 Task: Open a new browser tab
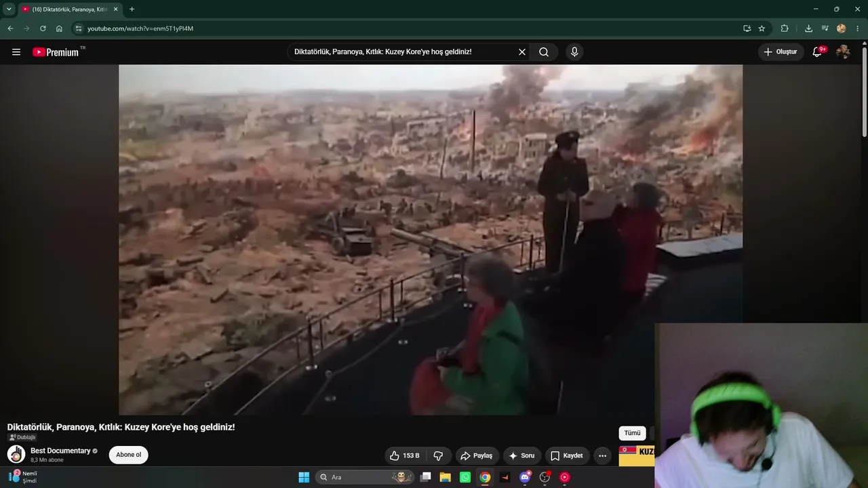[x=132, y=9]
